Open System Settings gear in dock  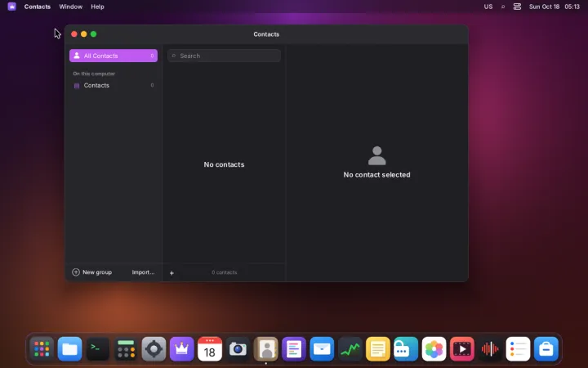[154, 349]
